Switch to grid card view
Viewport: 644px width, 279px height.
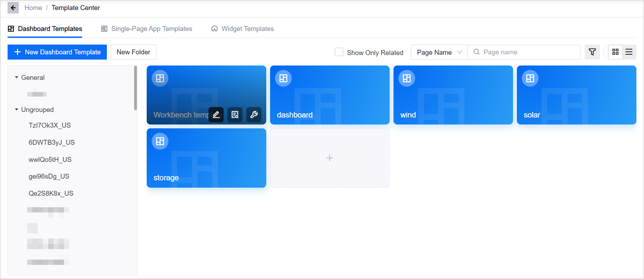[615, 52]
